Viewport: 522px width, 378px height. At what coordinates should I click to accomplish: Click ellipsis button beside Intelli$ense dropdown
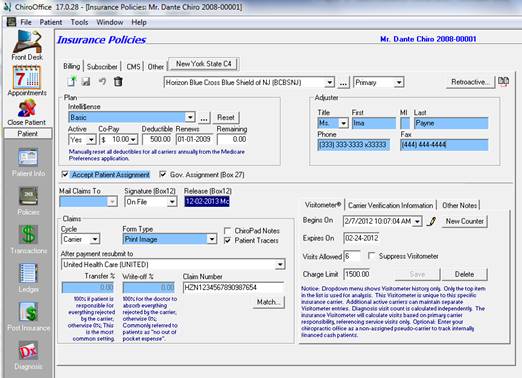tap(204, 117)
